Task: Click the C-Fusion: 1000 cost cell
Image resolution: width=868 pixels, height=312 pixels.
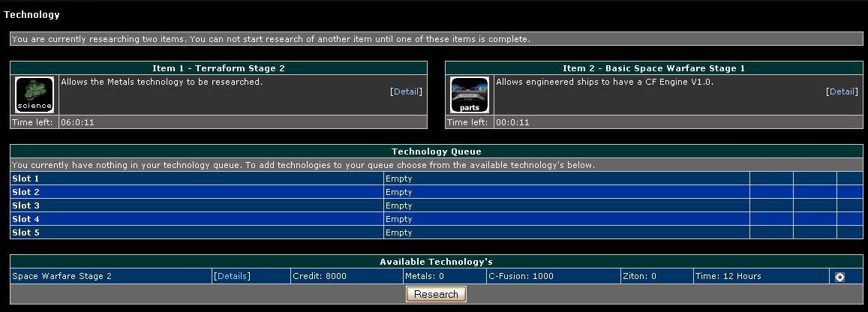Action: pos(521,276)
